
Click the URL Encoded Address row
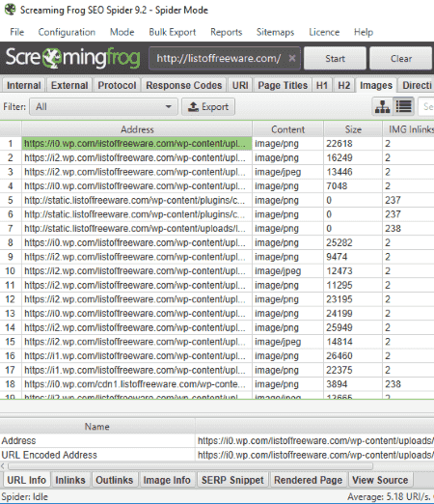217,455
